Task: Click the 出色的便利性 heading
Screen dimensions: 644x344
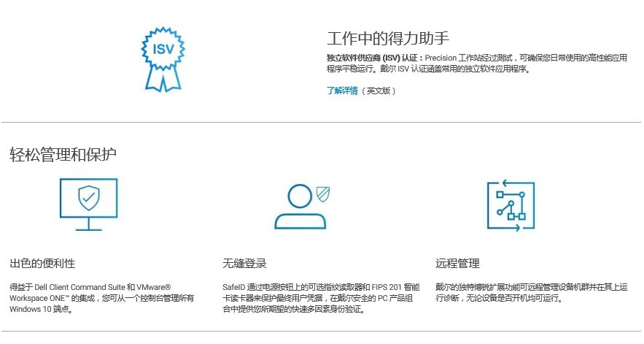Action: point(42,264)
